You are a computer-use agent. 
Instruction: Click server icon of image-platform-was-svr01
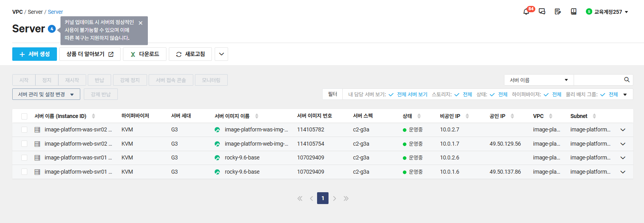pyautogui.click(x=37, y=158)
